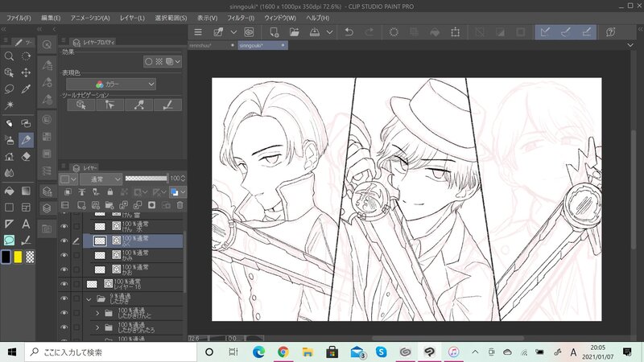Select the Eyedropper tool

(26, 88)
